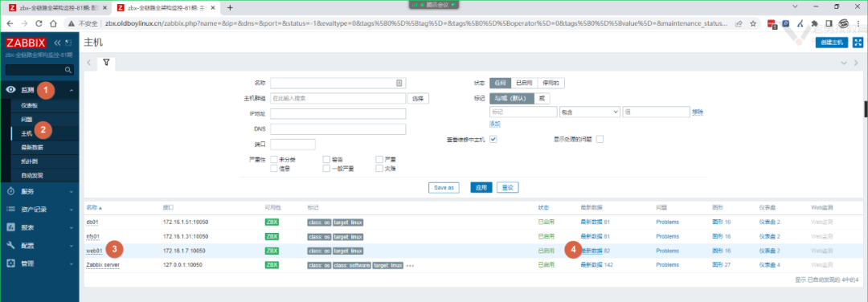Expand the 报表 sidebar section

72,227
